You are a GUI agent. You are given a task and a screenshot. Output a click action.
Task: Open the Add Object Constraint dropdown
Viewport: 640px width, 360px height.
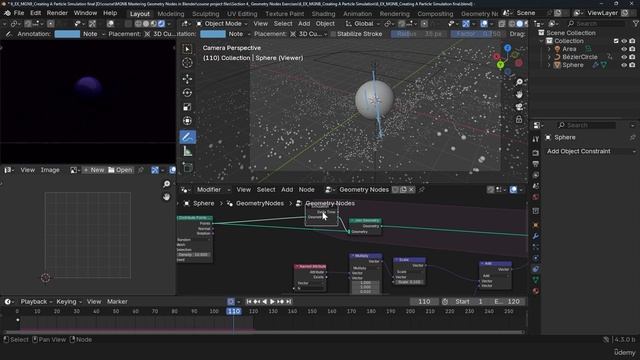(x=590, y=151)
